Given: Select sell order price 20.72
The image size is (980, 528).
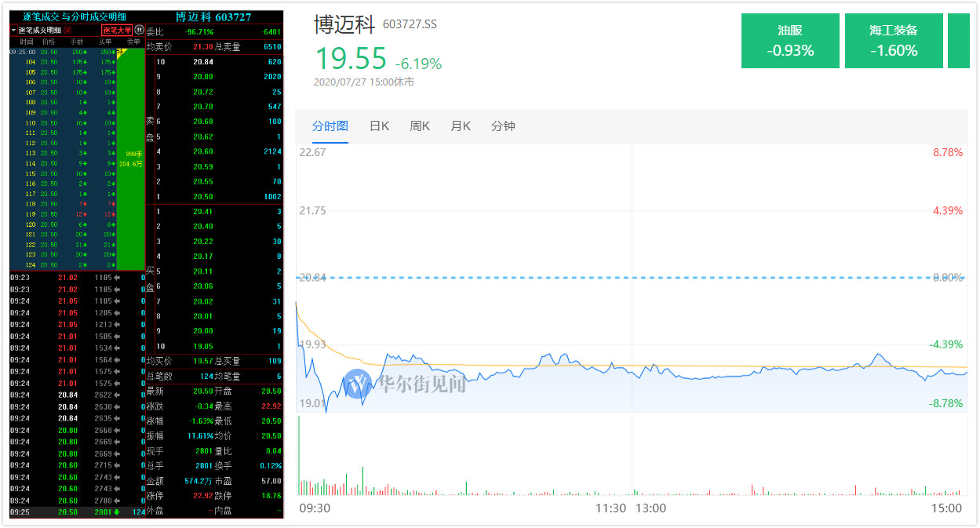Looking at the screenshot, I should pyautogui.click(x=202, y=92).
